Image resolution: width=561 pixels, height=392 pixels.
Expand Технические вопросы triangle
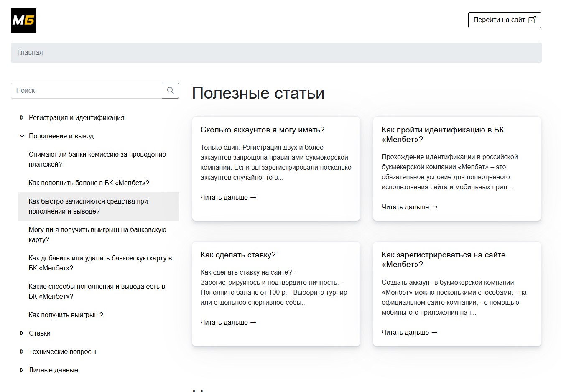[x=22, y=352]
